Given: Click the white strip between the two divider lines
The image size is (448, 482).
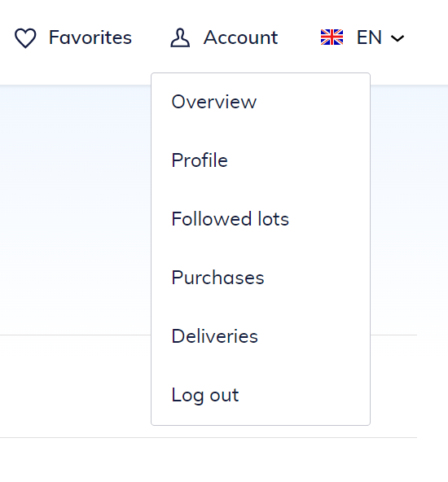Looking at the screenshot, I should tap(74, 386).
